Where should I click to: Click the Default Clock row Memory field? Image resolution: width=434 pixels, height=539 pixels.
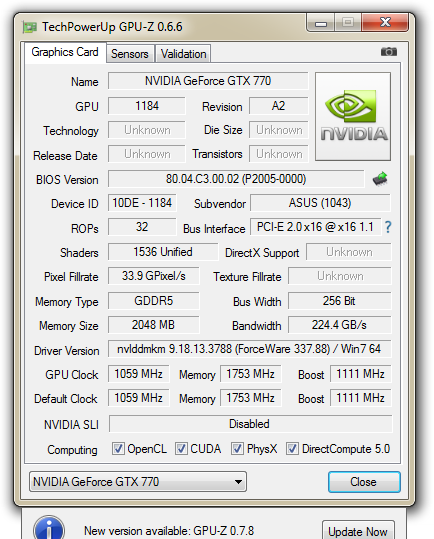251,398
